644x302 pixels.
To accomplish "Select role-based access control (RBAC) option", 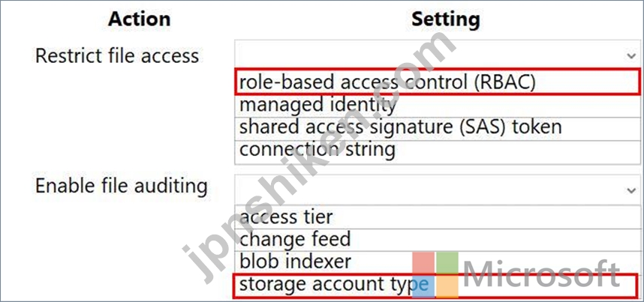I will pyautogui.click(x=438, y=82).
